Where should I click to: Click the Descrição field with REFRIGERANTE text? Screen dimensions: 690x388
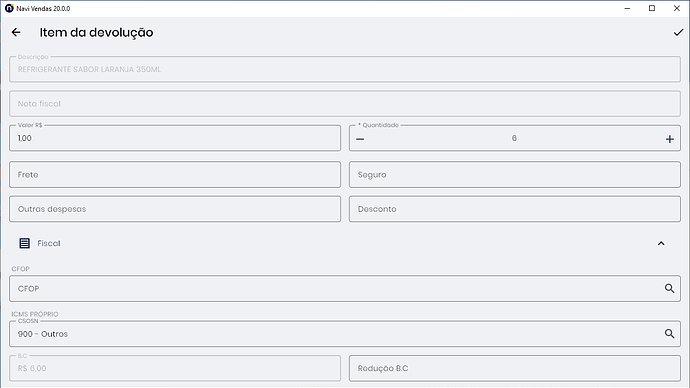click(345, 69)
